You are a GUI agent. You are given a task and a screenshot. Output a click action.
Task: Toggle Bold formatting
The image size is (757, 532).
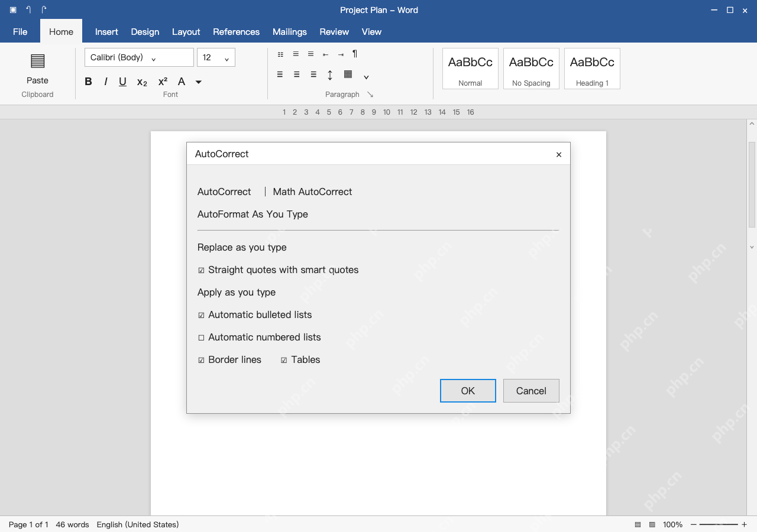(x=88, y=82)
